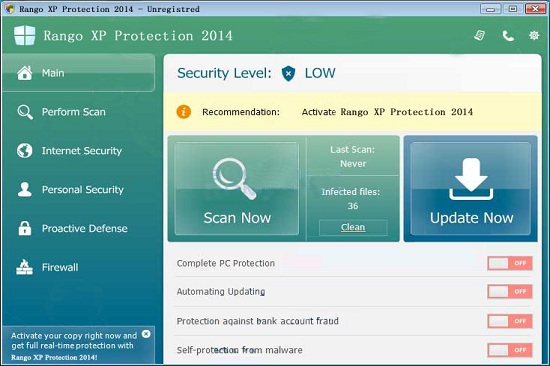The height and width of the screenshot is (366, 550).
Task: Toggle Complete PC Protection switch
Action: pos(510,263)
